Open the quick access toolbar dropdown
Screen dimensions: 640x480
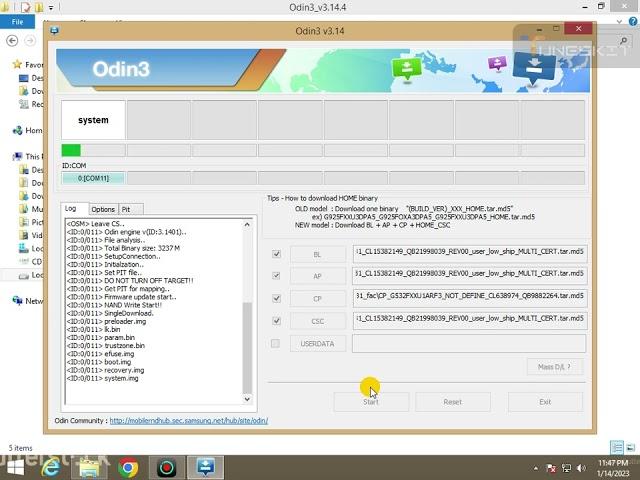pyautogui.click(x=51, y=7)
